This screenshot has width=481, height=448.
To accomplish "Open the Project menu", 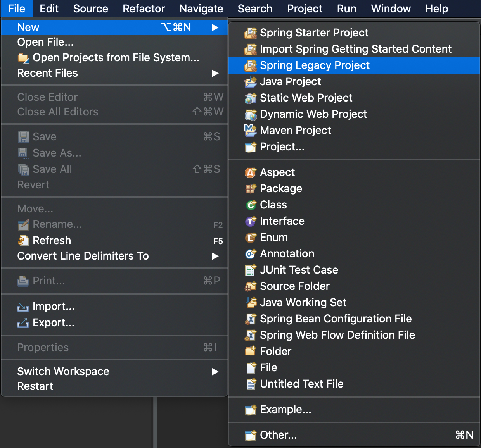I will coord(305,9).
